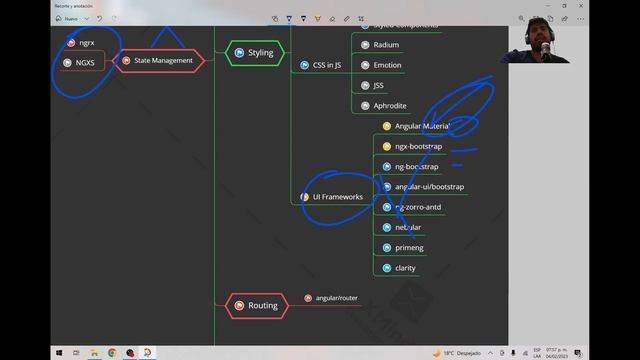The image size is (640, 360).
Task: Click the red flag icon beside Routing
Action: 239,305
